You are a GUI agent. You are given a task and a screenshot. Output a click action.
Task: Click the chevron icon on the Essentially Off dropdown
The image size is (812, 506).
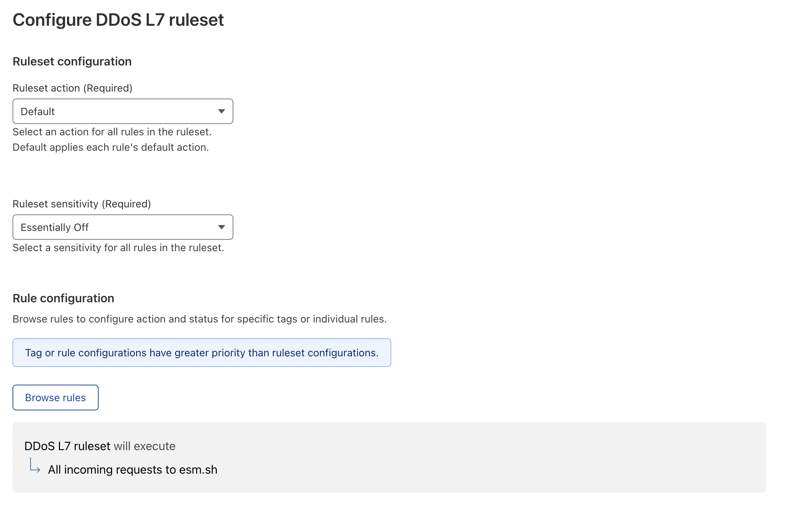(221, 227)
